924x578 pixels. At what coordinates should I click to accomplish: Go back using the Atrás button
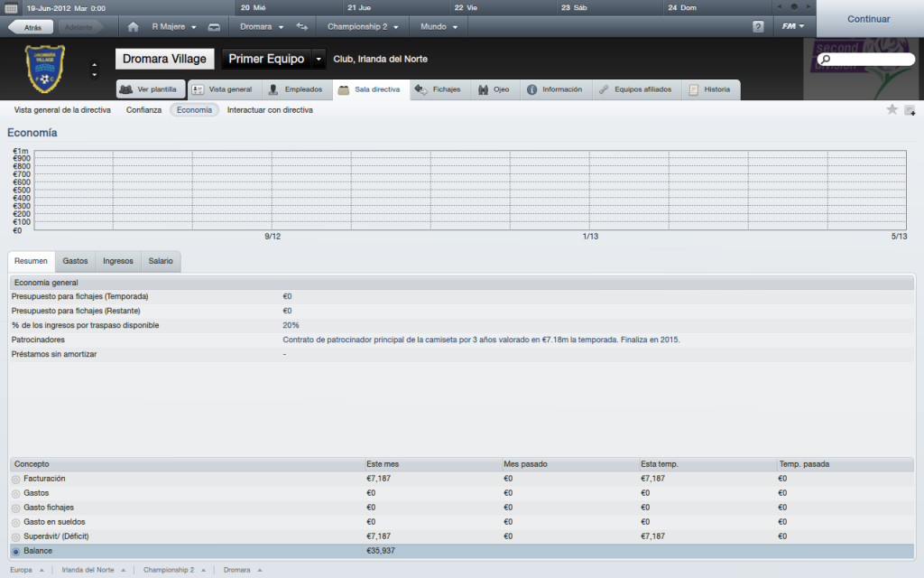32,27
